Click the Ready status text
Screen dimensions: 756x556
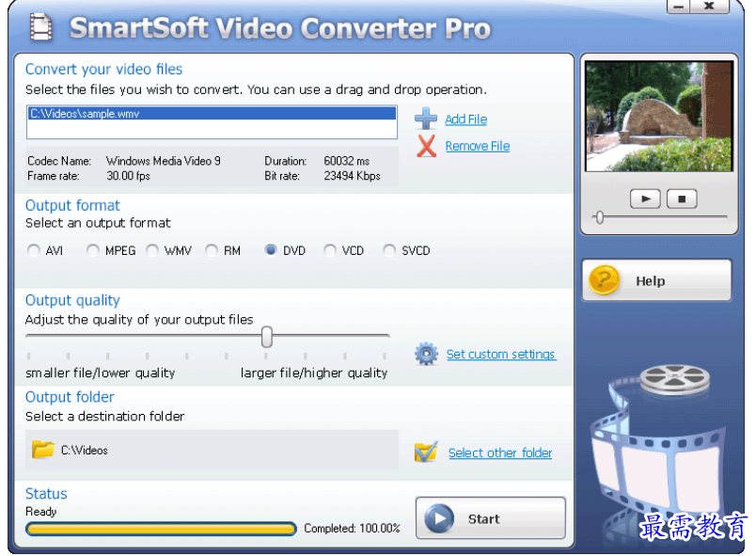[x=41, y=511]
